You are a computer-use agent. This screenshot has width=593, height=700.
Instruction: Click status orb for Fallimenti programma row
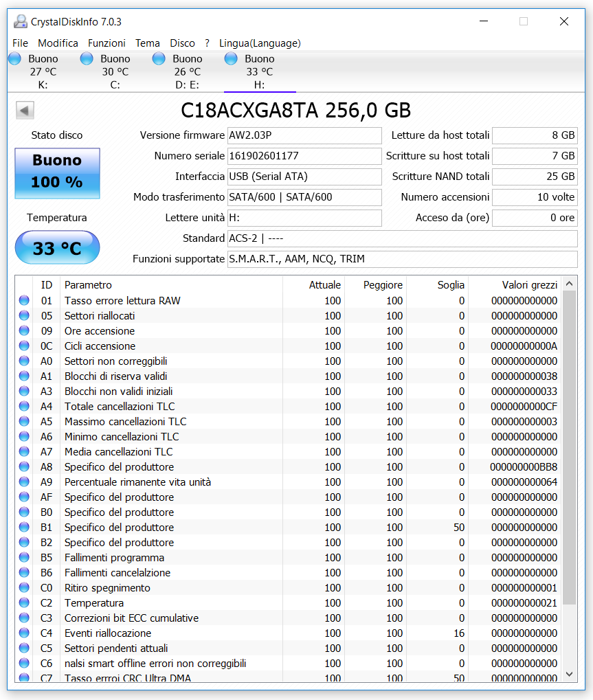click(x=24, y=558)
